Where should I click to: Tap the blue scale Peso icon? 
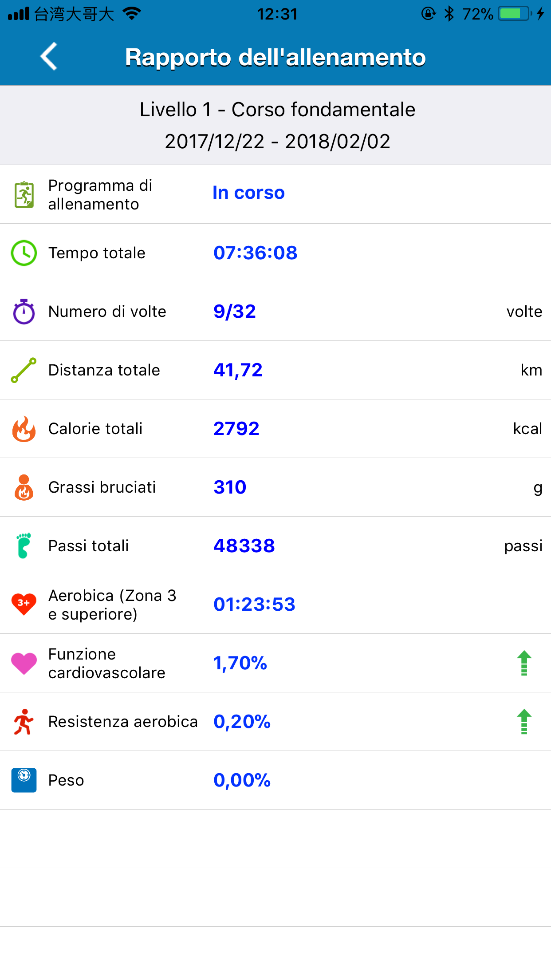pyautogui.click(x=24, y=780)
